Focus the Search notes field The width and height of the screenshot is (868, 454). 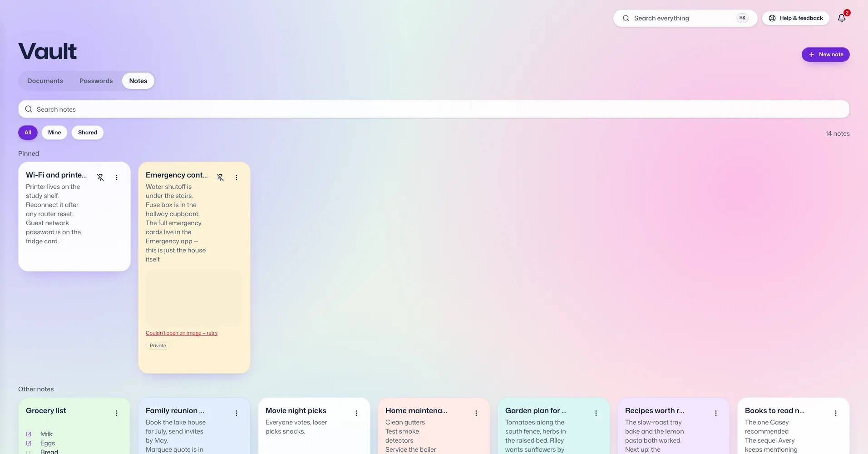pyautogui.click(x=434, y=109)
